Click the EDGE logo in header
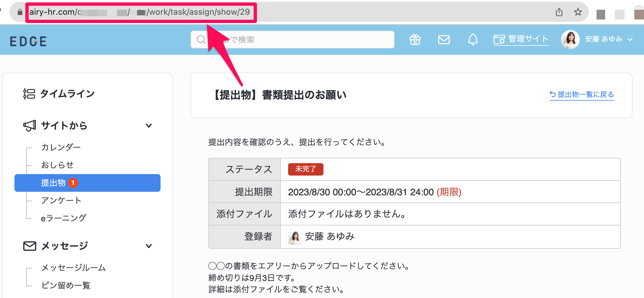 (28, 41)
